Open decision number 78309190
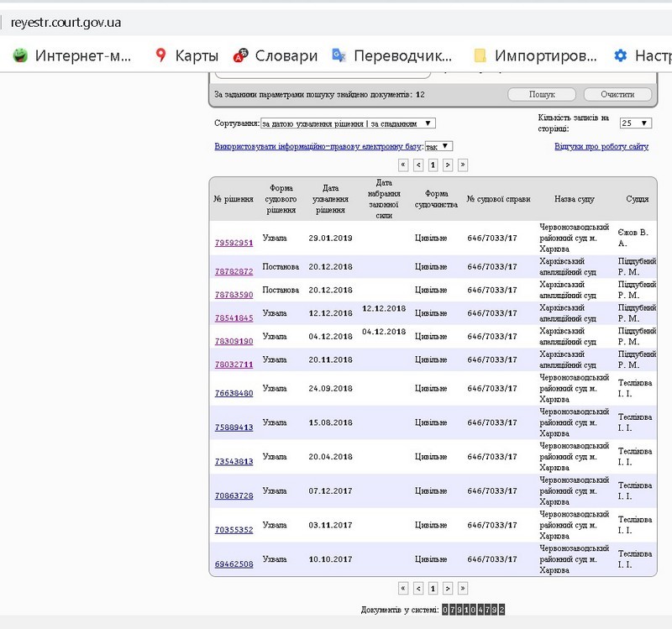Screen dimensions: 672x629 234,341
